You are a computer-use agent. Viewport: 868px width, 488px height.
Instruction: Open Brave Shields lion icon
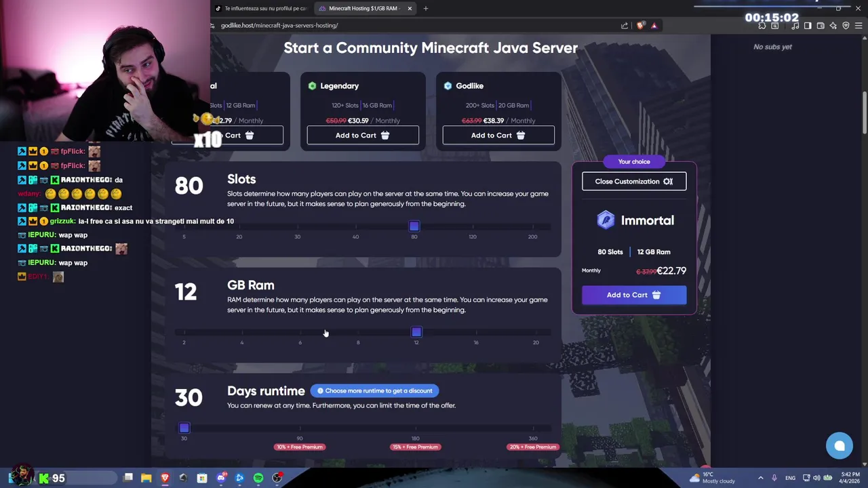(x=640, y=26)
